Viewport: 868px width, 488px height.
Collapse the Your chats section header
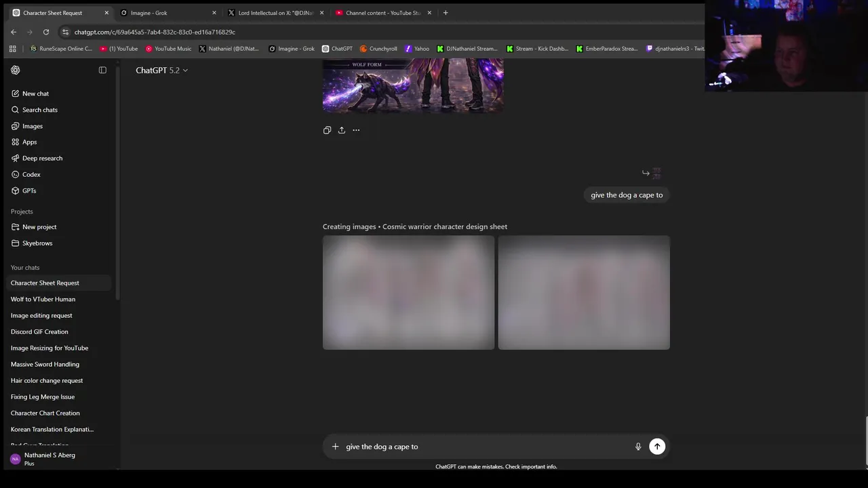click(x=25, y=268)
